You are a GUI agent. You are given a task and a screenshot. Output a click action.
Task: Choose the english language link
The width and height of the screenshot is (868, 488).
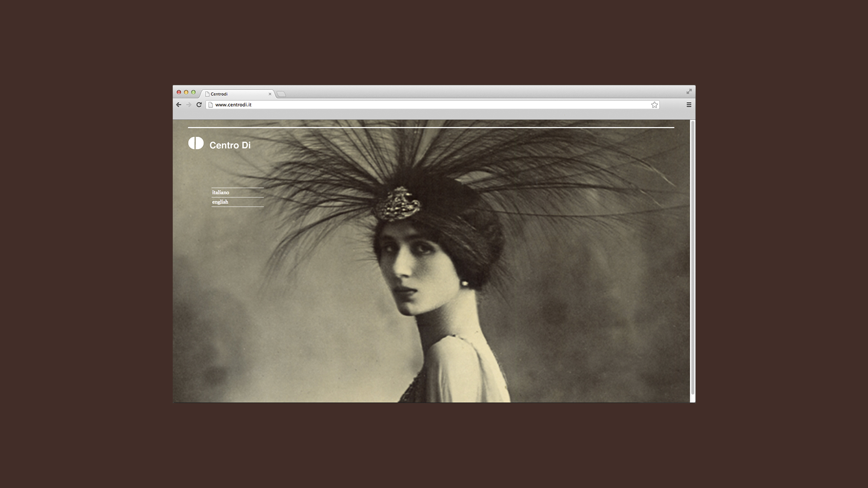[220, 202]
